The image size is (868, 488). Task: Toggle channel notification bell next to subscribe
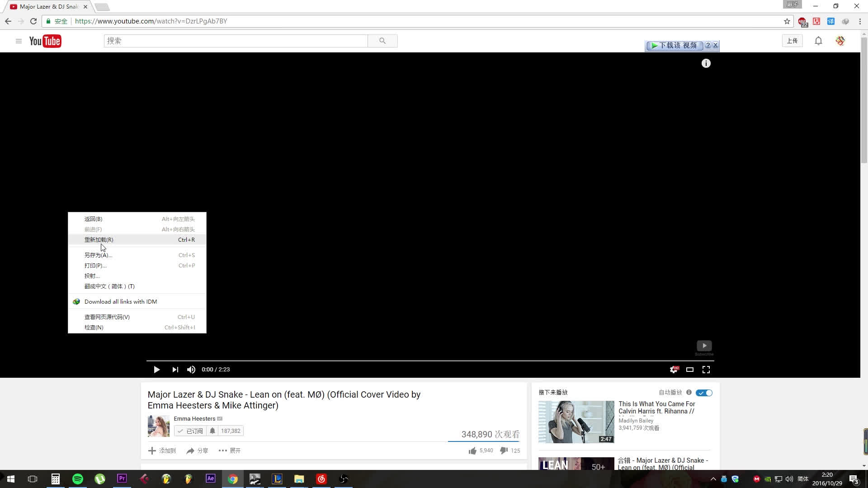click(x=212, y=431)
